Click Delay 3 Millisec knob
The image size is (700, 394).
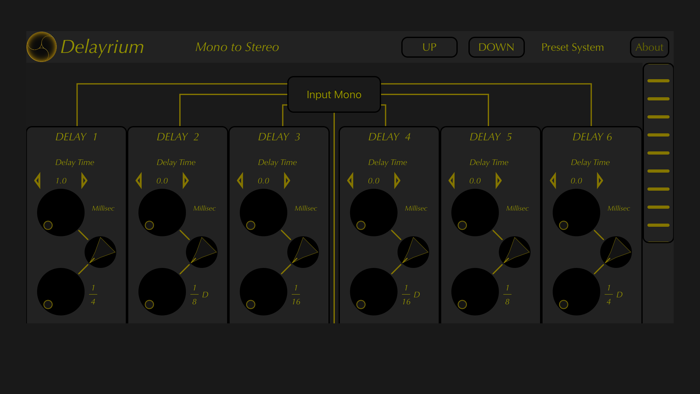tap(263, 212)
